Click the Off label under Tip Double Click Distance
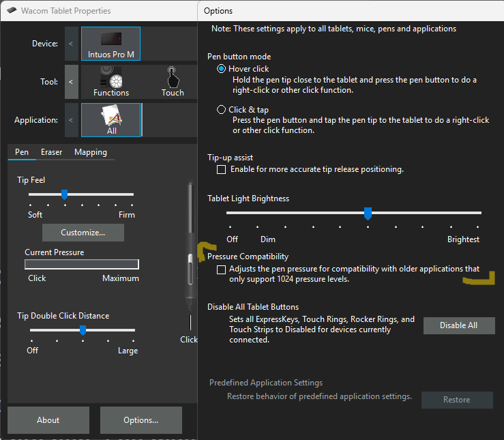This screenshot has width=504, height=440. (33, 351)
